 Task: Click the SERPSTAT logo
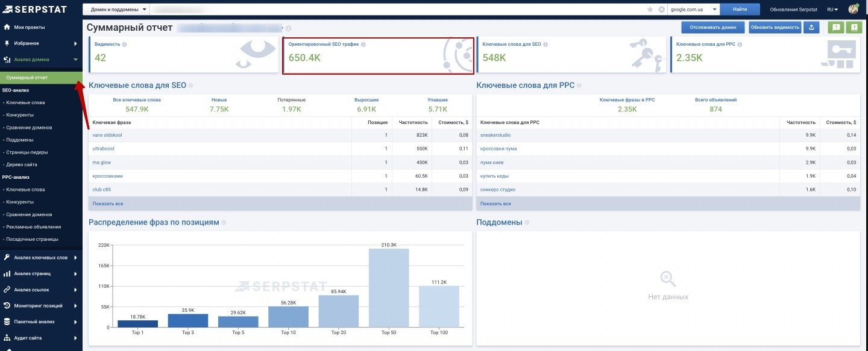pos(34,9)
